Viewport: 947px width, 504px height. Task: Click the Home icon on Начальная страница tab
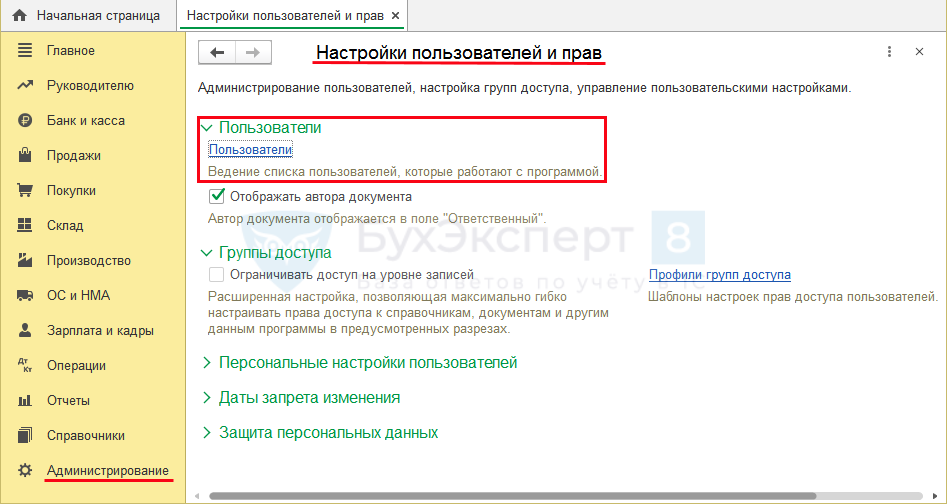tap(18, 16)
